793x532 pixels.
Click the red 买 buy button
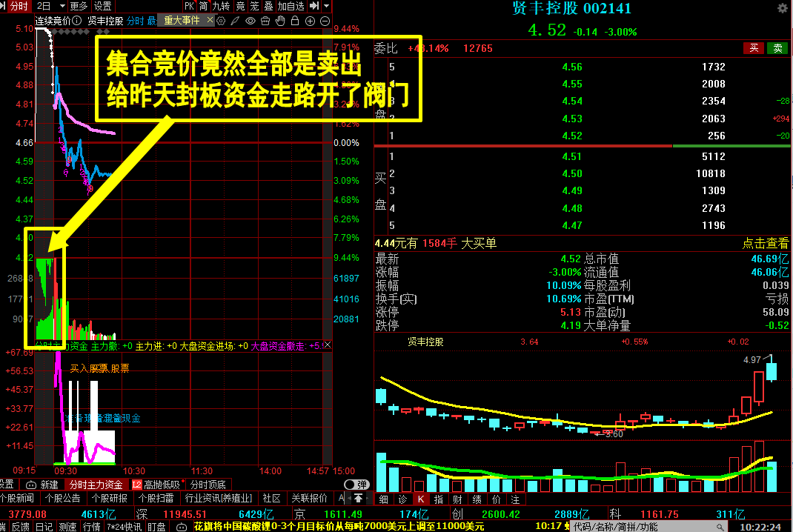pyautogui.click(x=754, y=48)
